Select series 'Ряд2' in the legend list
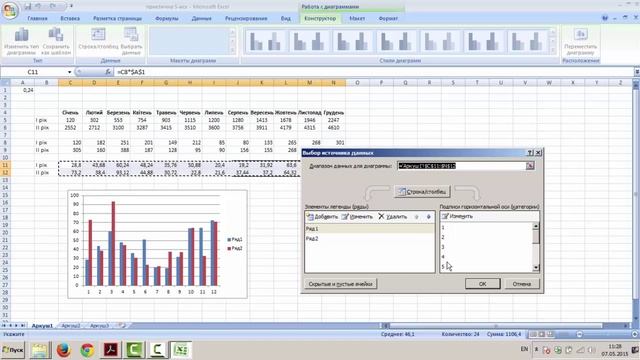The image size is (640, 360). (369, 239)
